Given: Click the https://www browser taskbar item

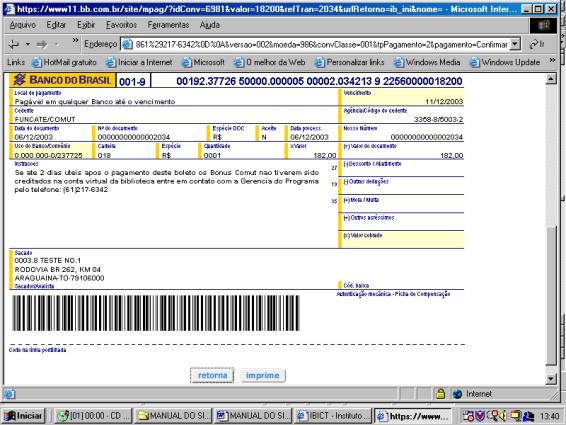Looking at the screenshot, I should click(x=413, y=416).
